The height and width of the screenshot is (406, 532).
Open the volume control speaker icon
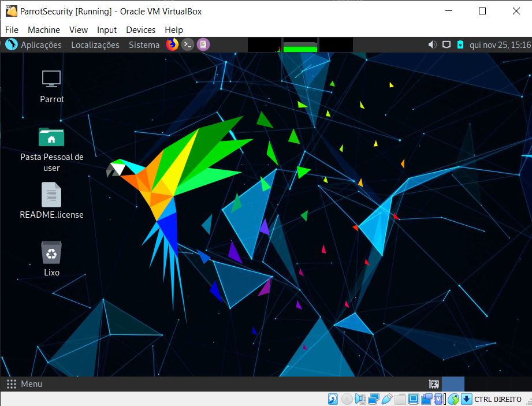pos(432,44)
